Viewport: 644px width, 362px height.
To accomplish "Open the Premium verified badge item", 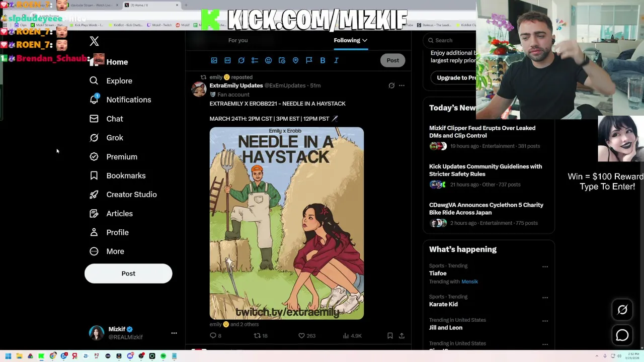I will [113, 157].
